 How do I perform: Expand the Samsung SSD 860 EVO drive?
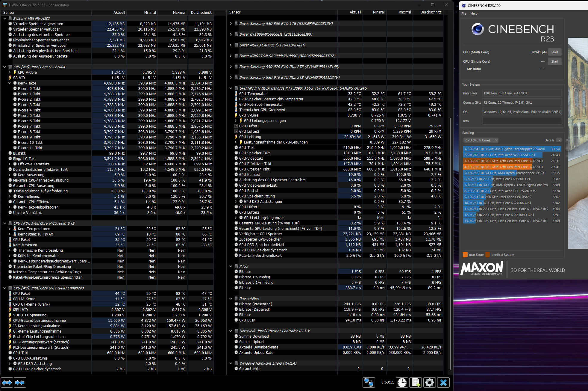[x=231, y=24]
